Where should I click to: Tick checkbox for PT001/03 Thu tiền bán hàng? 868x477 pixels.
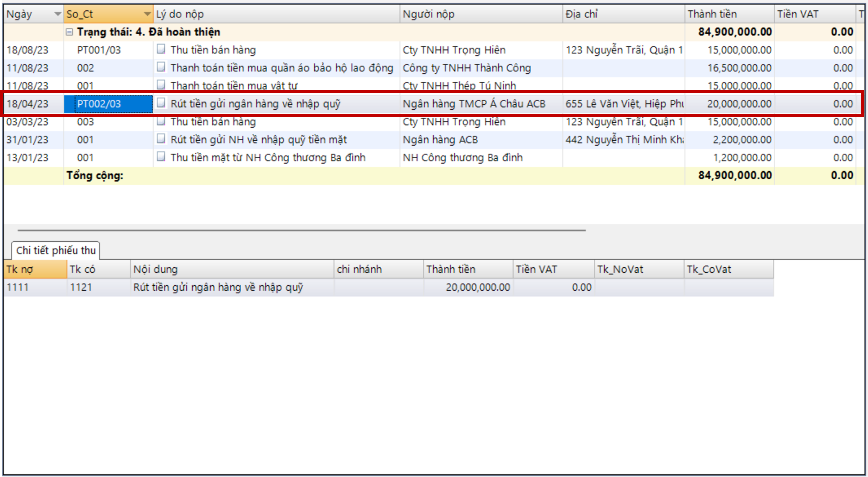click(x=161, y=49)
